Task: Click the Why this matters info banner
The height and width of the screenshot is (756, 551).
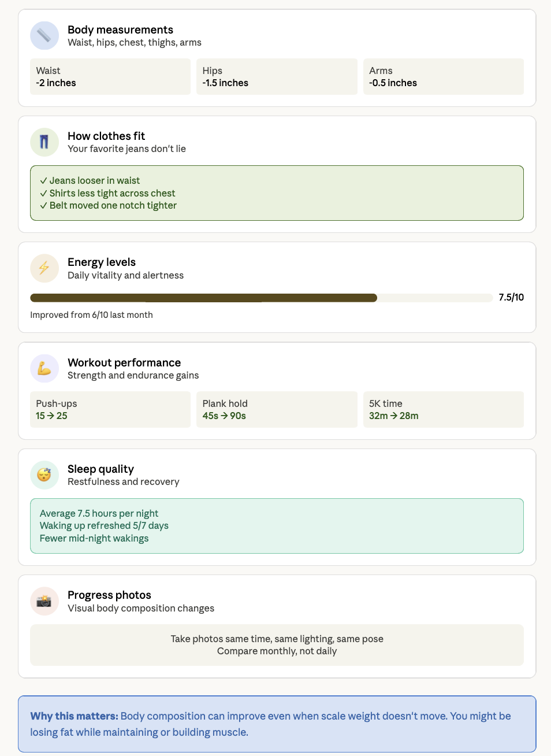Action: point(277,724)
